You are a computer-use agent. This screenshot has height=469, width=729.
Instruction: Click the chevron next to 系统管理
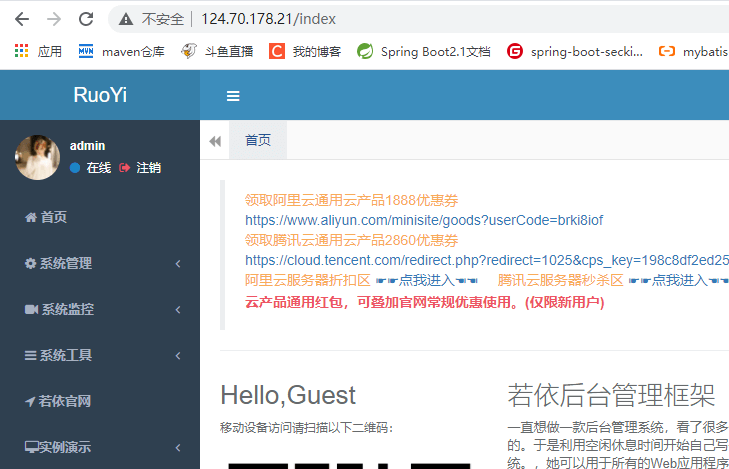(178, 264)
